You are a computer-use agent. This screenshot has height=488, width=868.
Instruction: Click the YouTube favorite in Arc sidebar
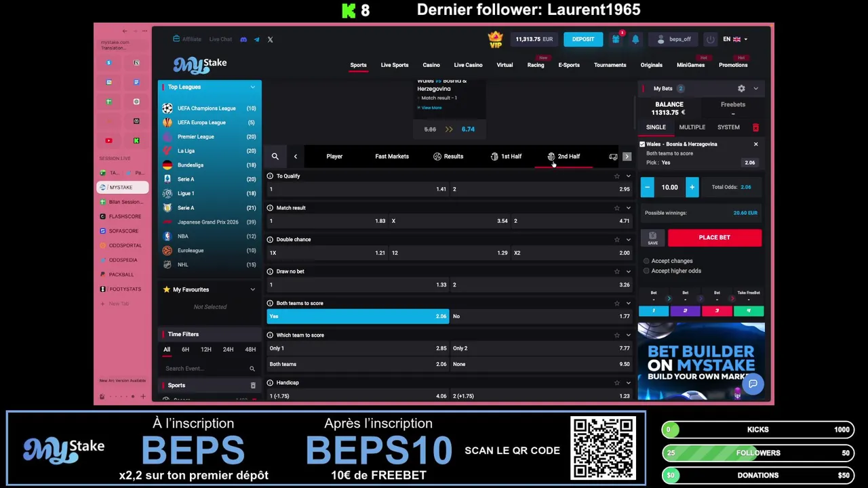tap(108, 140)
